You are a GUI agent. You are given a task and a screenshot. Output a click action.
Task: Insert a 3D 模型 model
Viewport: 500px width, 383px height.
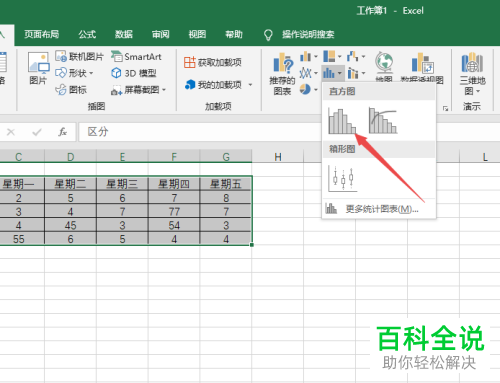134,73
